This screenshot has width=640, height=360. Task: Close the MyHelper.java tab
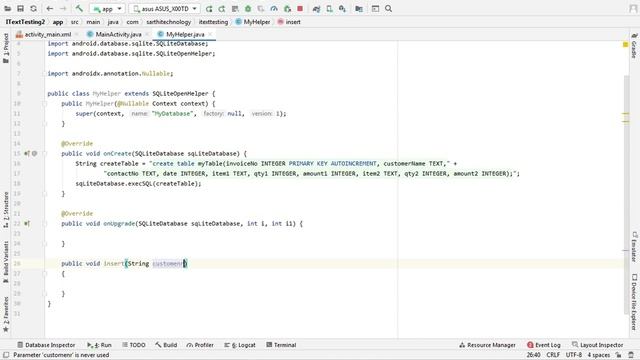coord(210,34)
